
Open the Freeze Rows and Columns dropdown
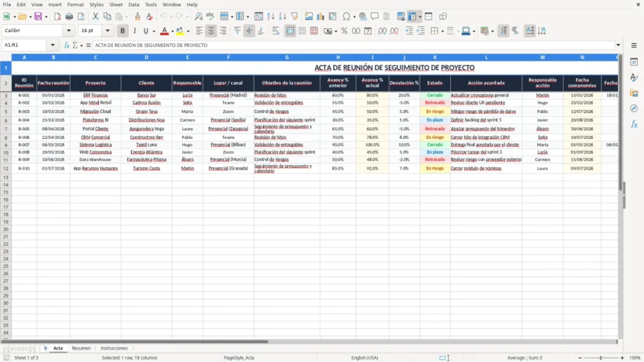coord(419,17)
